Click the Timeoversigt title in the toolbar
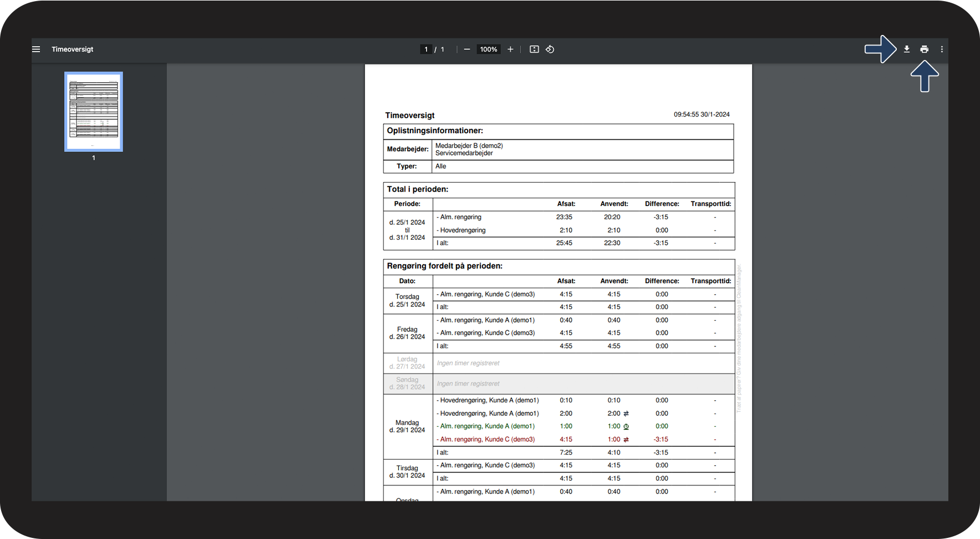 tap(73, 49)
